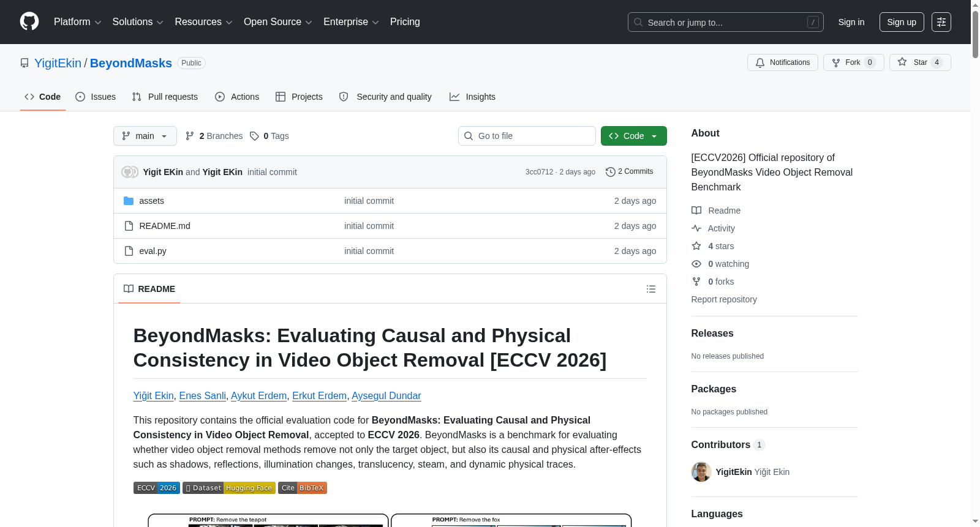The height and width of the screenshot is (527, 980).
Task: Open Enes Sanli author link
Action: 203,395
